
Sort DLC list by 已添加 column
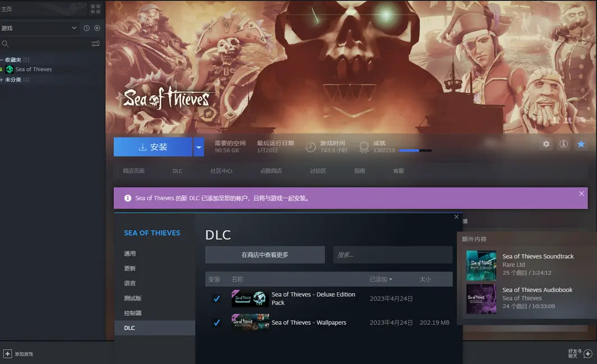(x=381, y=279)
